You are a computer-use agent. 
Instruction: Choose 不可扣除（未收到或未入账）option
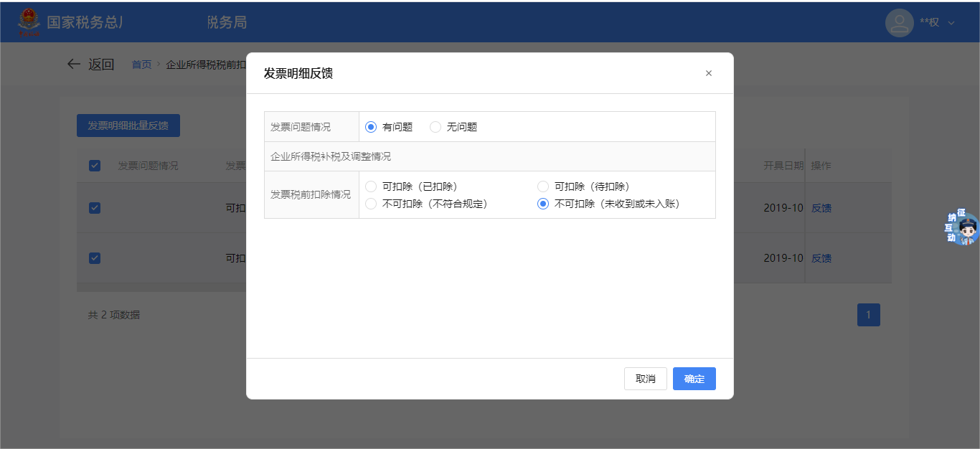[x=543, y=204]
